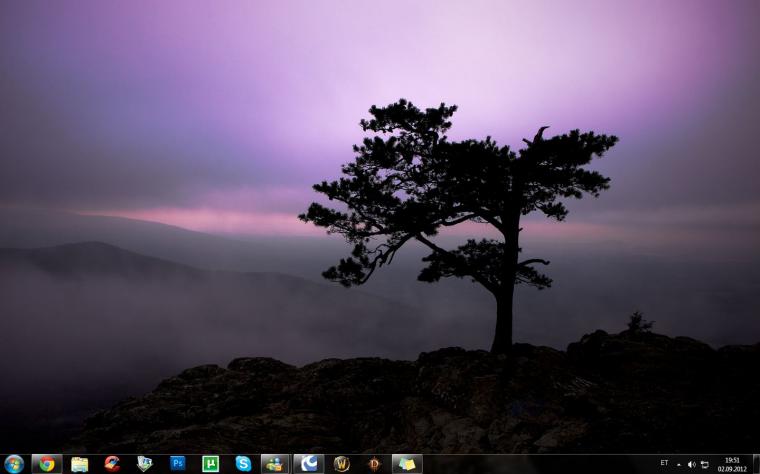Expand hidden system tray icons arrow
The image size is (760, 474).
click(x=679, y=465)
